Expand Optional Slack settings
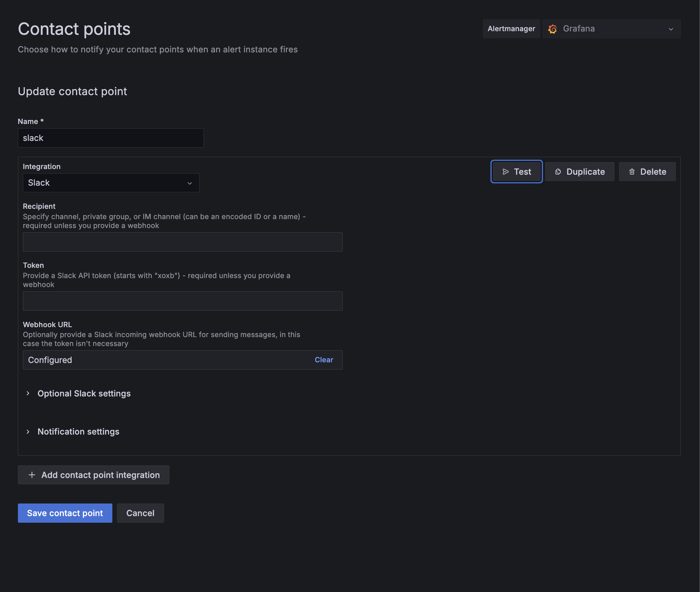 (x=84, y=393)
